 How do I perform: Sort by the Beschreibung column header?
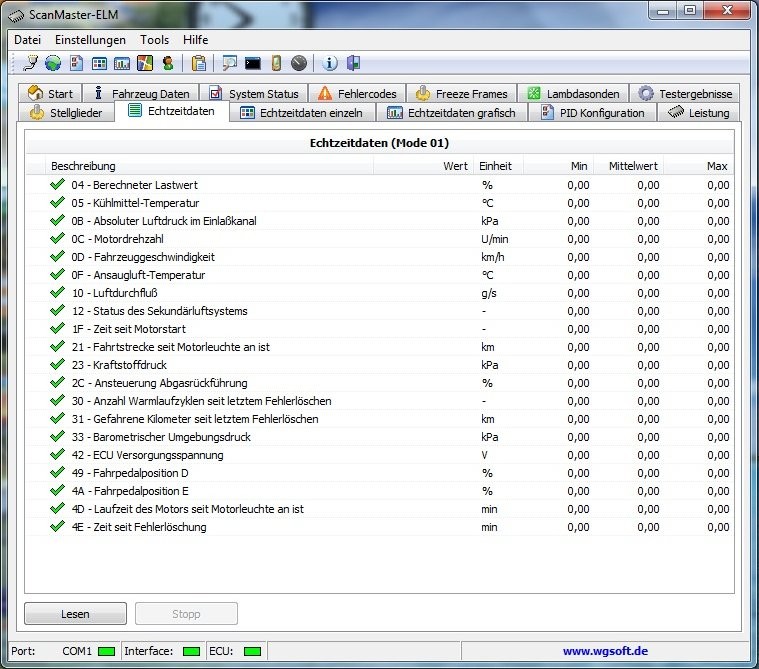(x=83, y=166)
